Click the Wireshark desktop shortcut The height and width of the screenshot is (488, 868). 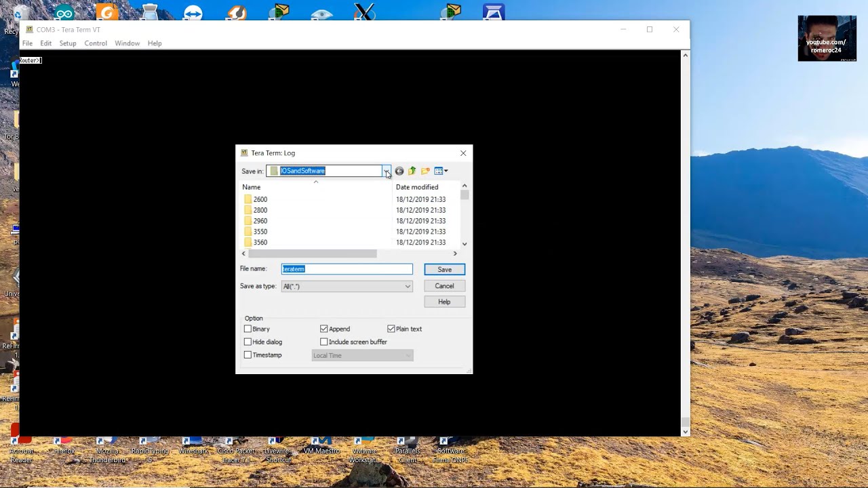click(193, 444)
